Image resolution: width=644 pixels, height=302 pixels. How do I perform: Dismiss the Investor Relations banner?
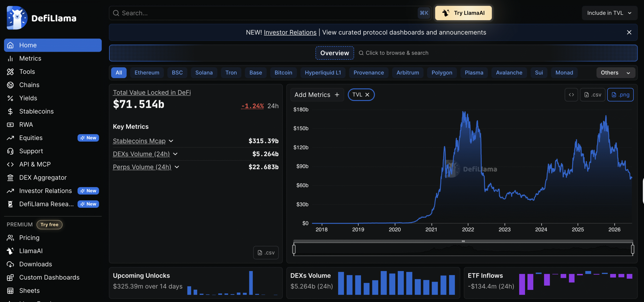coord(629,32)
